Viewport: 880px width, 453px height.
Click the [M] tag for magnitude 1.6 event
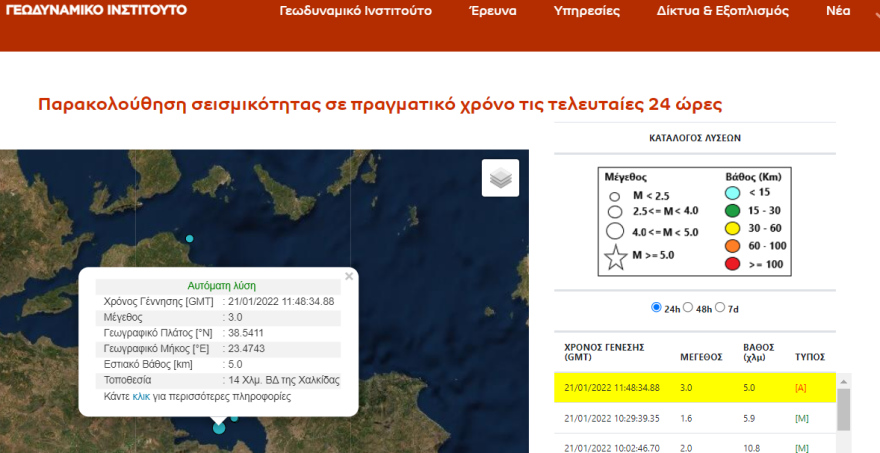802,419
